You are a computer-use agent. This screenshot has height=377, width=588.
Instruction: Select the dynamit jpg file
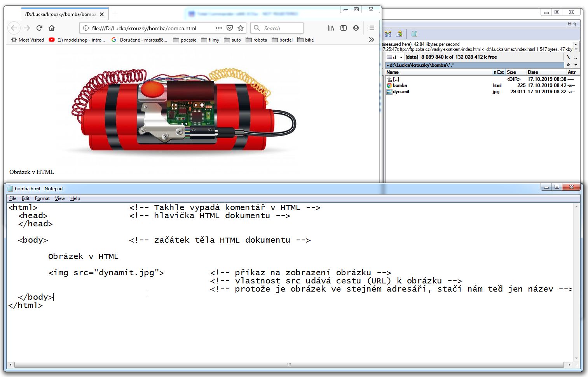point(401,92)
